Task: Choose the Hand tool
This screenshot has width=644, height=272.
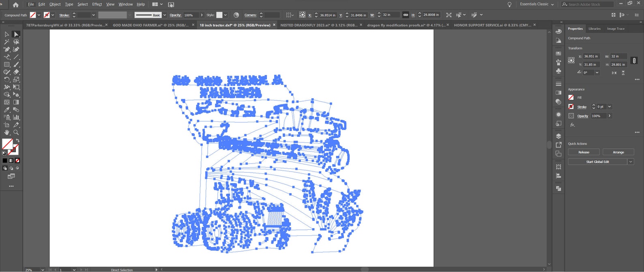Action: click(x=6, y=132)
